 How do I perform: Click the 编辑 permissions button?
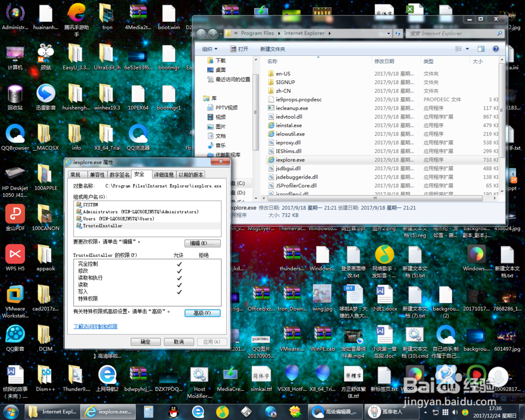[x=202, y=243]
